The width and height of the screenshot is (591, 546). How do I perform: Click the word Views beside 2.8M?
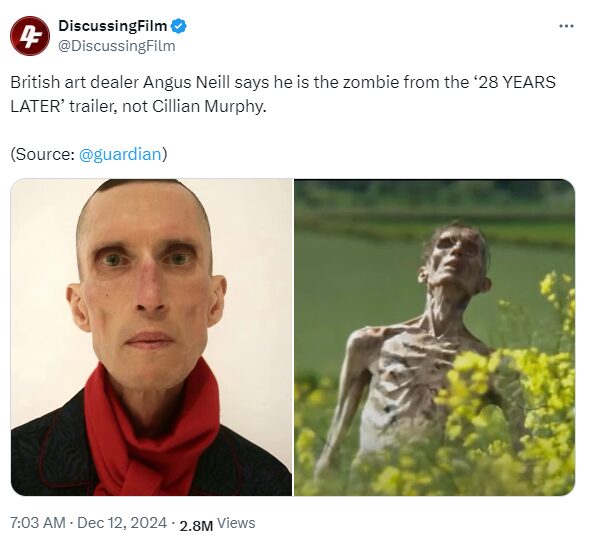pyautogui.click(x=236, y=523)
